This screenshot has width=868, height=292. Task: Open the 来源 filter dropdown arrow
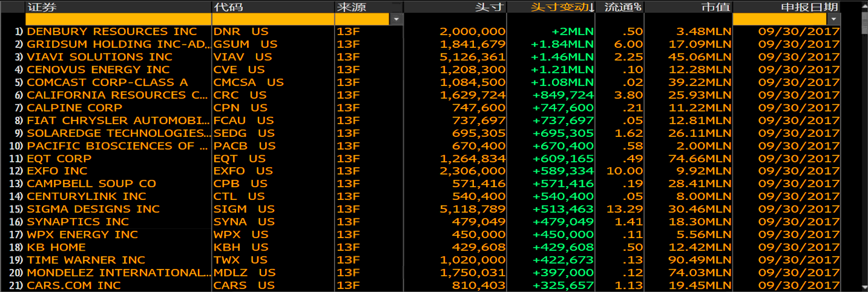point(396,19)
